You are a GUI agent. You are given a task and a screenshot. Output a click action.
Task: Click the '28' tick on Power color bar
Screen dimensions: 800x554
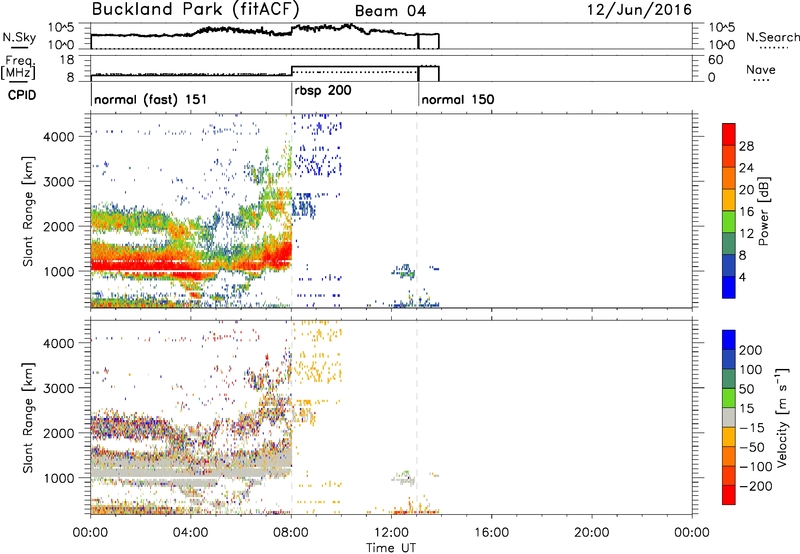point(746,146)
